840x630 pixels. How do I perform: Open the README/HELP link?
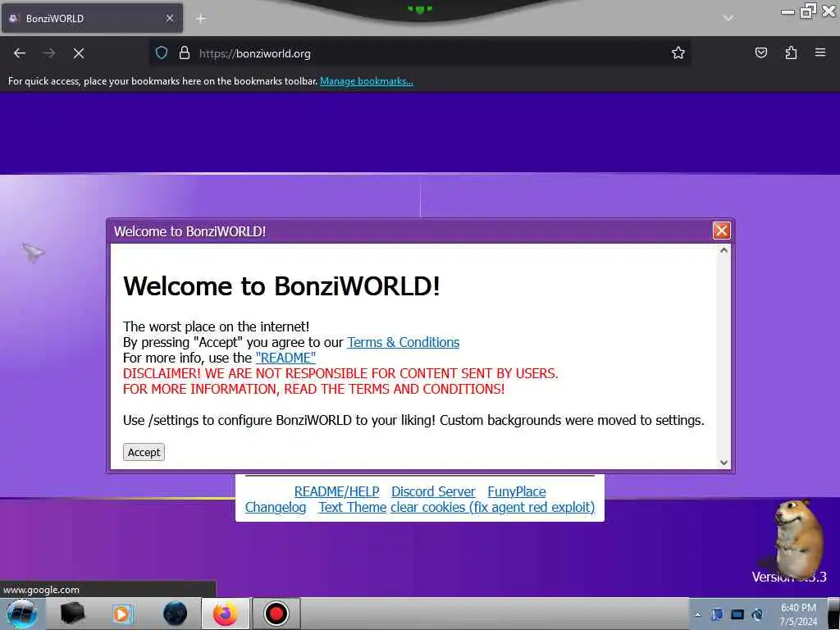(x=336, y=491)
